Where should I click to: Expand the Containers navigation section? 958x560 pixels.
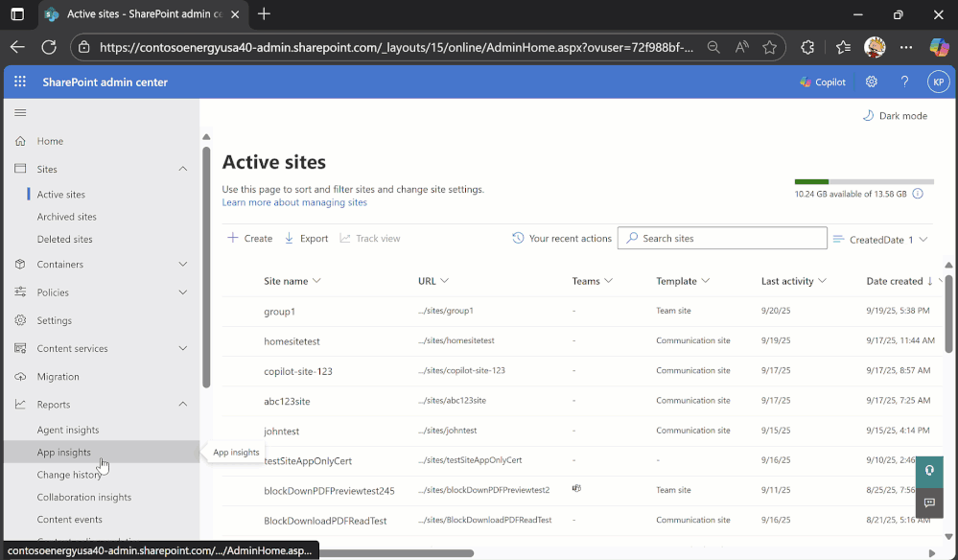click(182, 264)
